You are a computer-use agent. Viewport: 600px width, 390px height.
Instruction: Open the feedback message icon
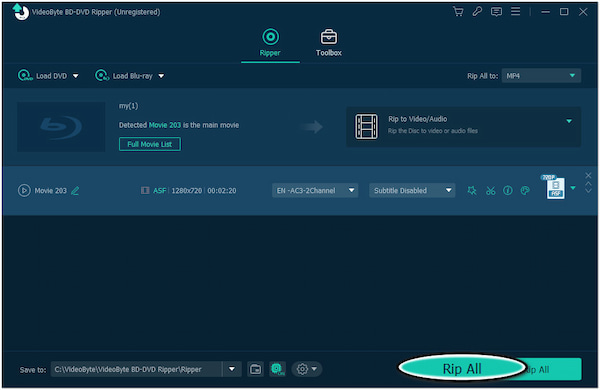(496, 12)
